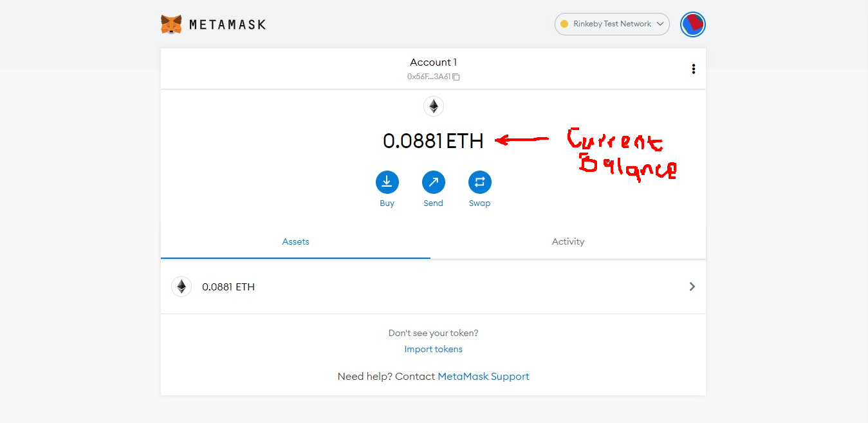Click the Swap icon button
Viewport: 868px width, 423px height.
[480, 182]
